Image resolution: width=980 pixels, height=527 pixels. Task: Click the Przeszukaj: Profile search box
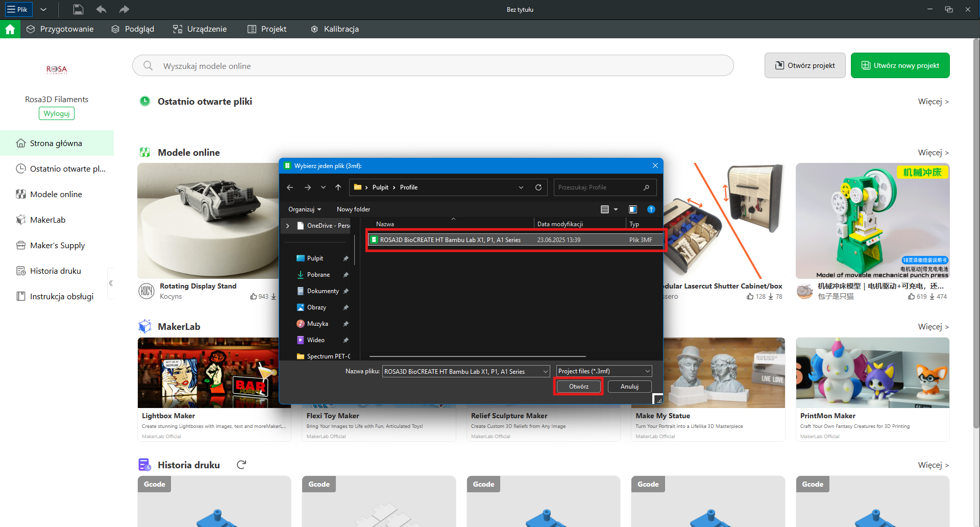605,187
